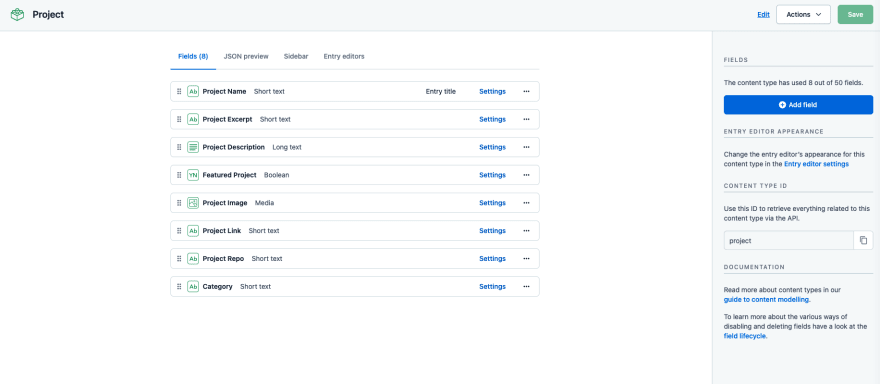Click the YN boolean icon beside Featured Project
The height and width of the screenshot is (384, 880).
click(x=193, y=175)
